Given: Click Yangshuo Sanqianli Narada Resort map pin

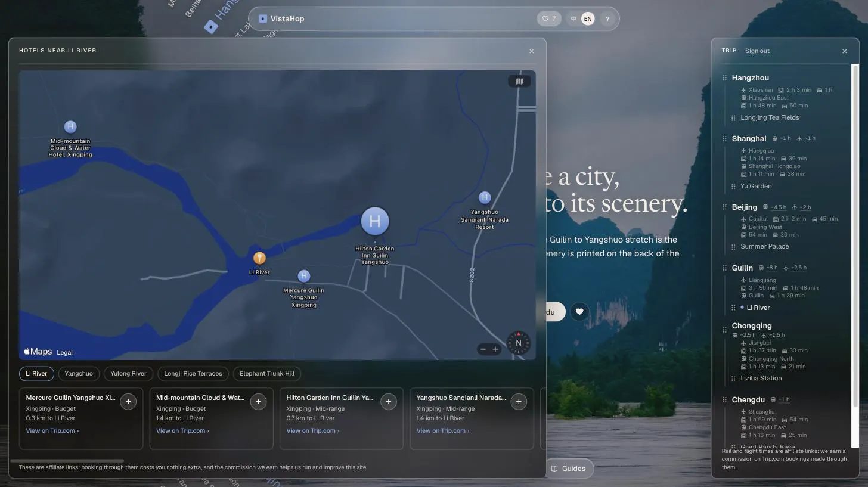Looking at the screenshot, I should tap(485, 197).
